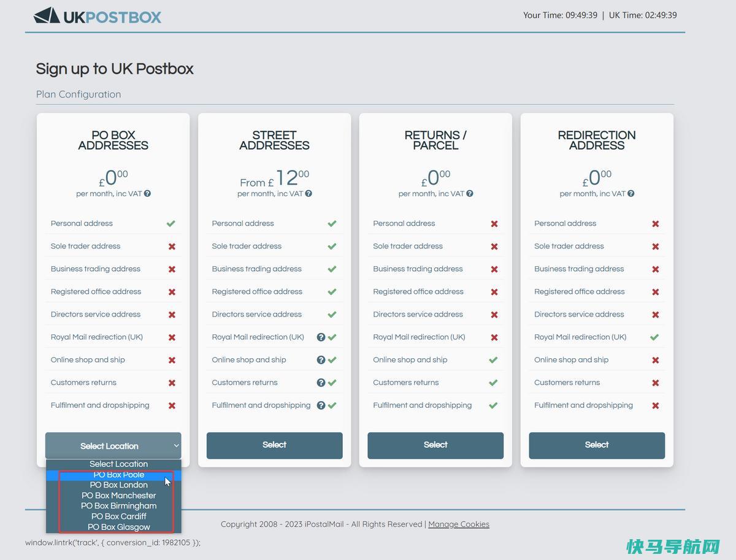Viewport: 736px width, 560px height.
Task: Click PO Box Directors service address label
Action: click(x=96, y=314)
